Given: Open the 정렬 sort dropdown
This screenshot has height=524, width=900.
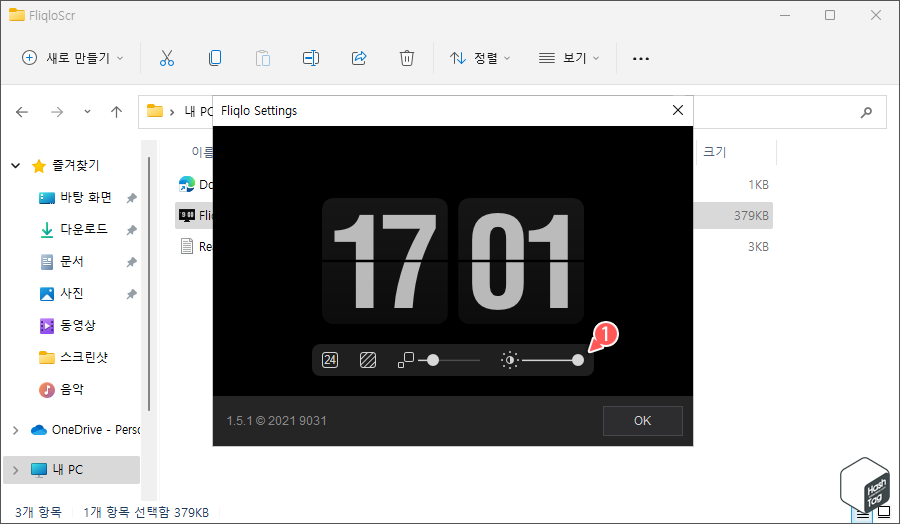Looking at the screenshot, I should point(480,58).
